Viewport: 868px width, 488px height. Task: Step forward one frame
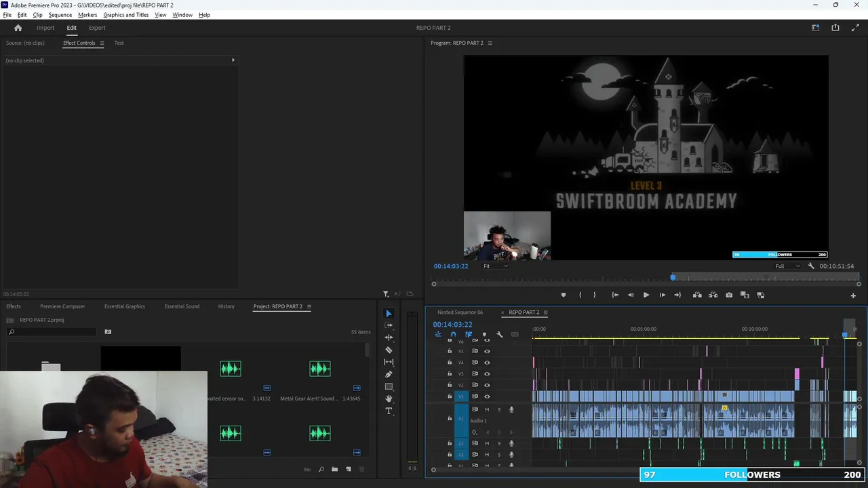[662, 295]
